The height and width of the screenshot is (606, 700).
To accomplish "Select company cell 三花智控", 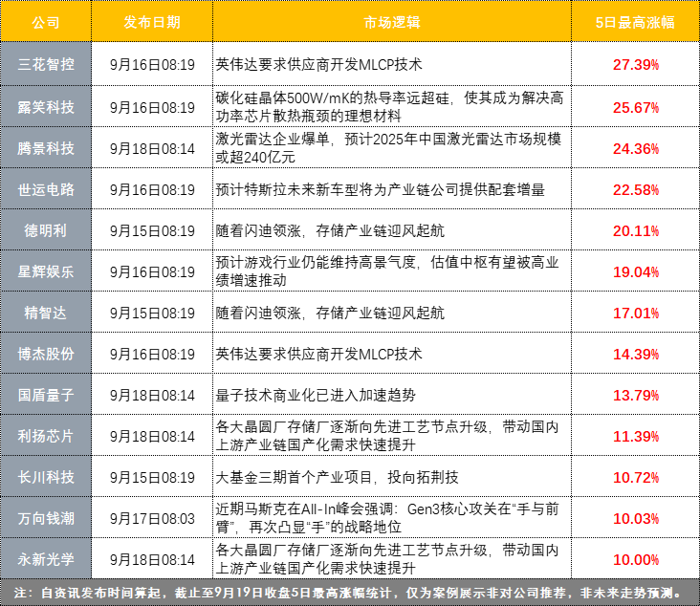I will pos(46,64).
